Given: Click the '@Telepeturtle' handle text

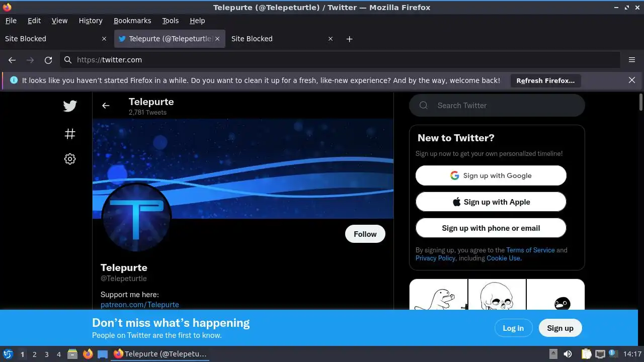Looking at the screenshot, I should 124,279.
